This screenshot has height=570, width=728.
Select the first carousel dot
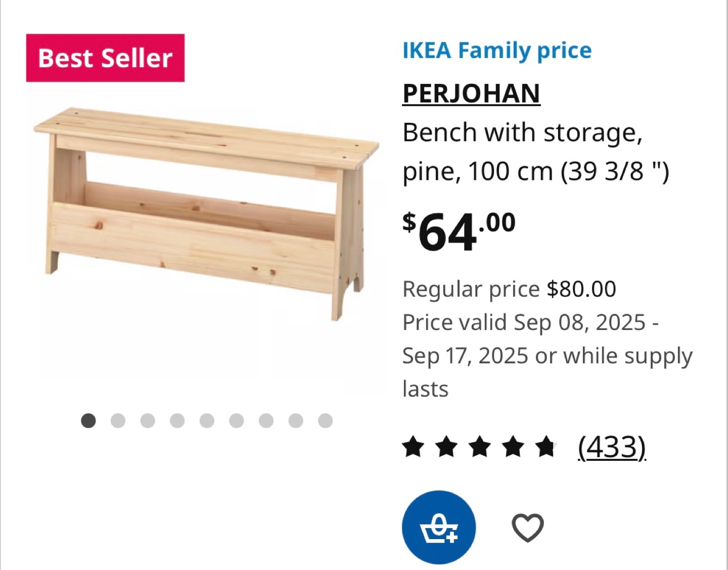[x=88, y=420]
